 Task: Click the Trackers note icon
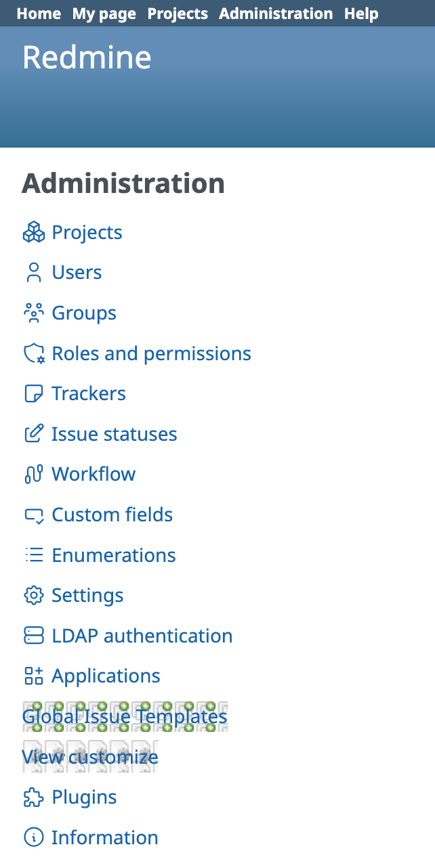[x=33, y=394]
